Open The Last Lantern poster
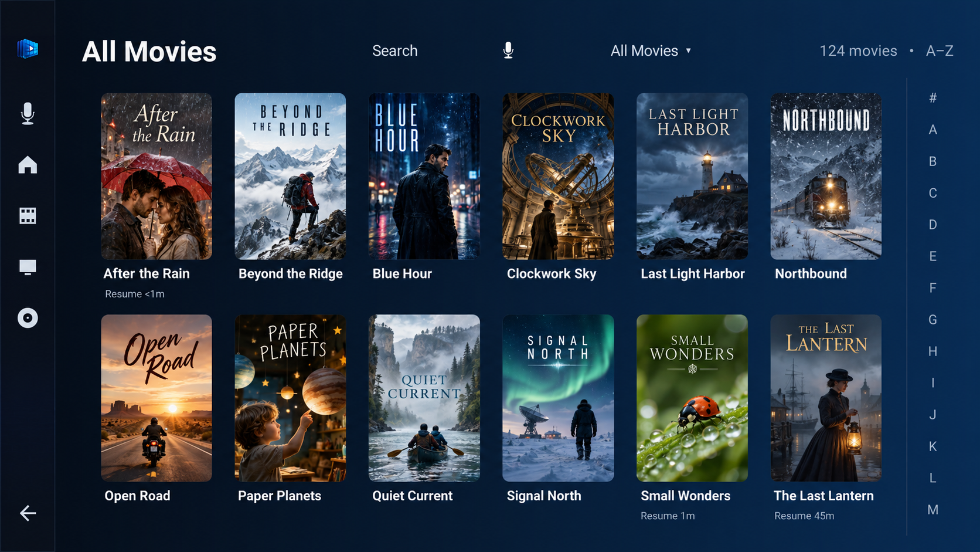The width and height of the screenshot is (980, 552). click(x=826, y=398)
